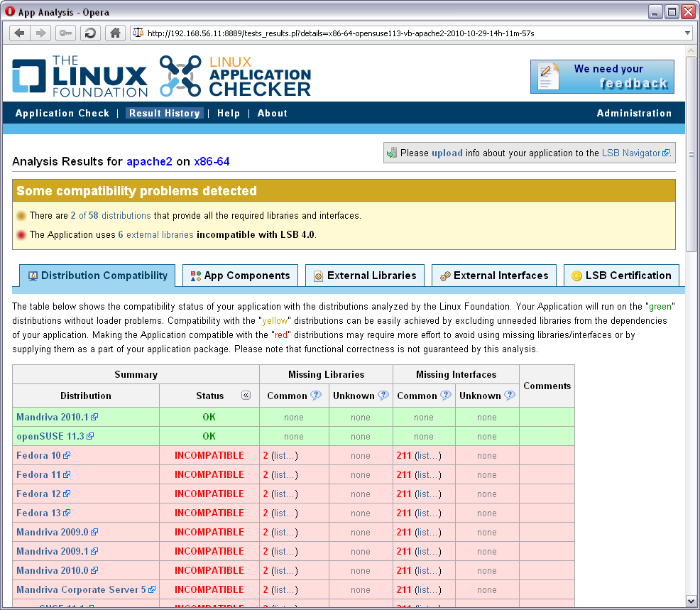Image resolution: width=700 pixels, height=610 pixels.
Task: Click the OK status for openSUSE 11.3
Action: point(209,436)
